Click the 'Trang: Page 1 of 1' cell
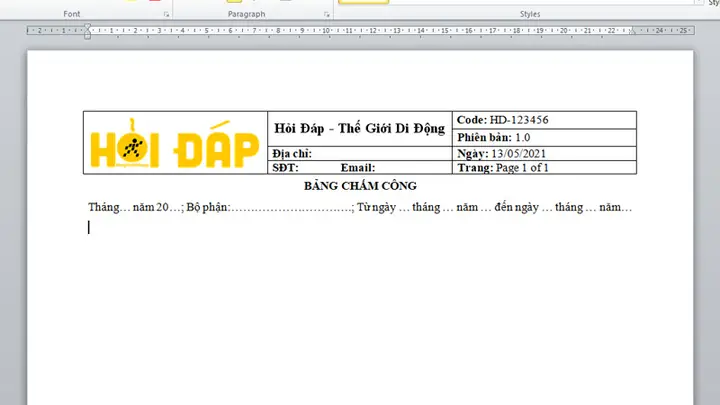 [x=544, y=167]
